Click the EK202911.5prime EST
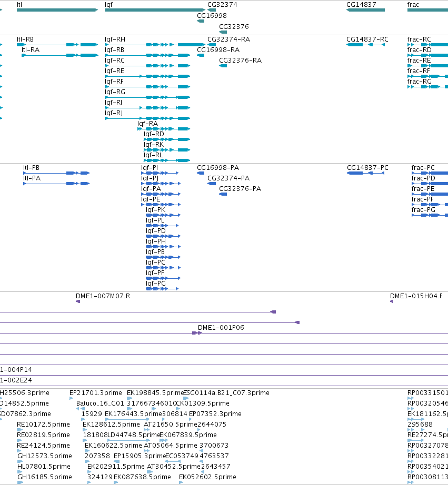The height and width of the screenshot is (485, 448). (89, 472)
